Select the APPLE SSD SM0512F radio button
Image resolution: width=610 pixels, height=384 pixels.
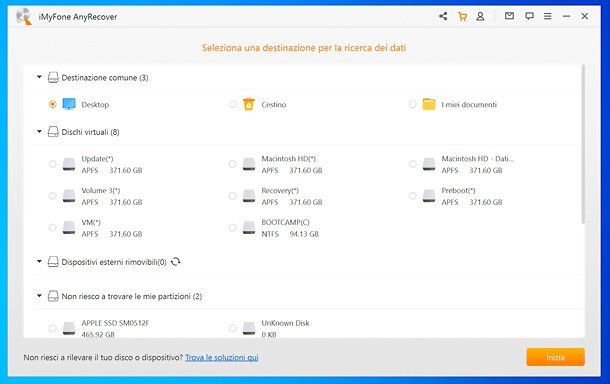coord(53,328)
